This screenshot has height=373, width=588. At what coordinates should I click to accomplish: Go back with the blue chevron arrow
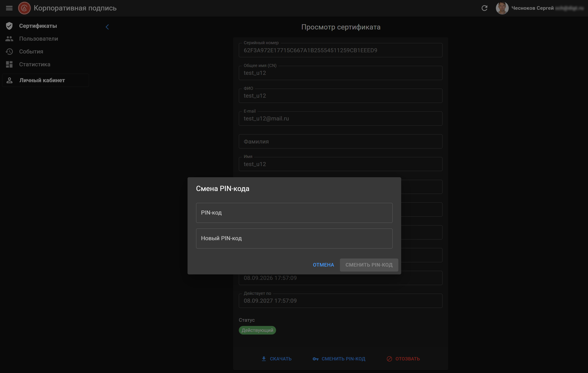tap(107, 27)
